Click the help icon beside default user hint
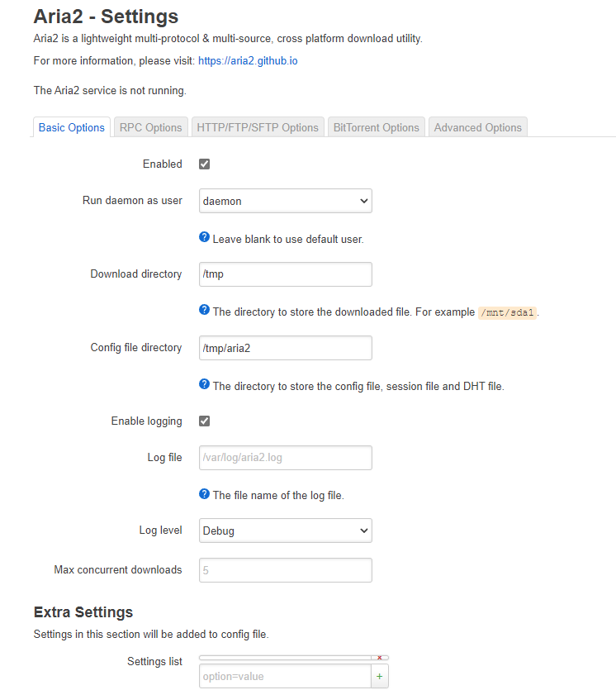The image size is (616, 690). click(204, 236)
